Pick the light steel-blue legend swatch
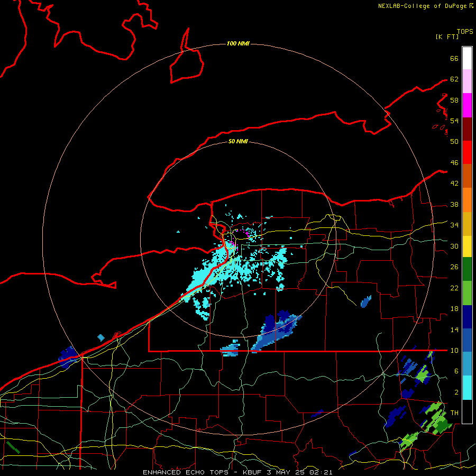The height and width of the screenshot is (476, 476). pyautogui.click(x=467, y=364)
